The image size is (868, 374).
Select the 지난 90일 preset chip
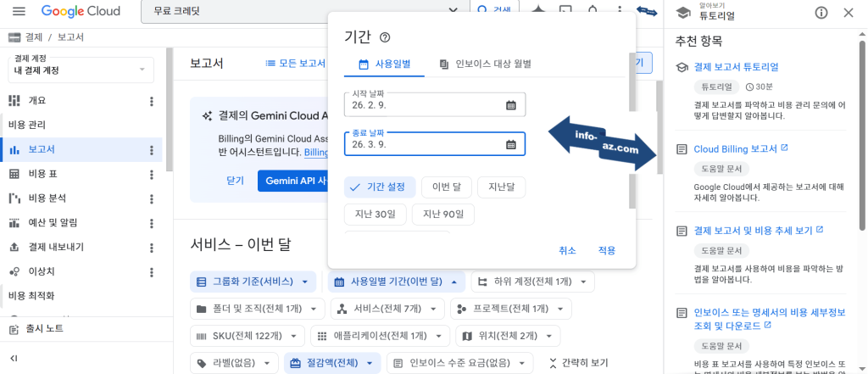click(x=443, y=215)
